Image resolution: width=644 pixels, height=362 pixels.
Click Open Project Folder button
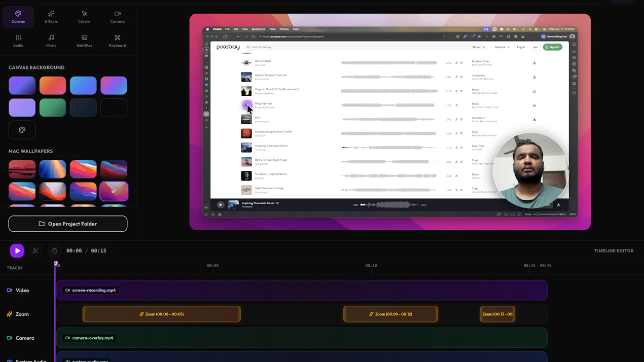(x=68, y=224)
